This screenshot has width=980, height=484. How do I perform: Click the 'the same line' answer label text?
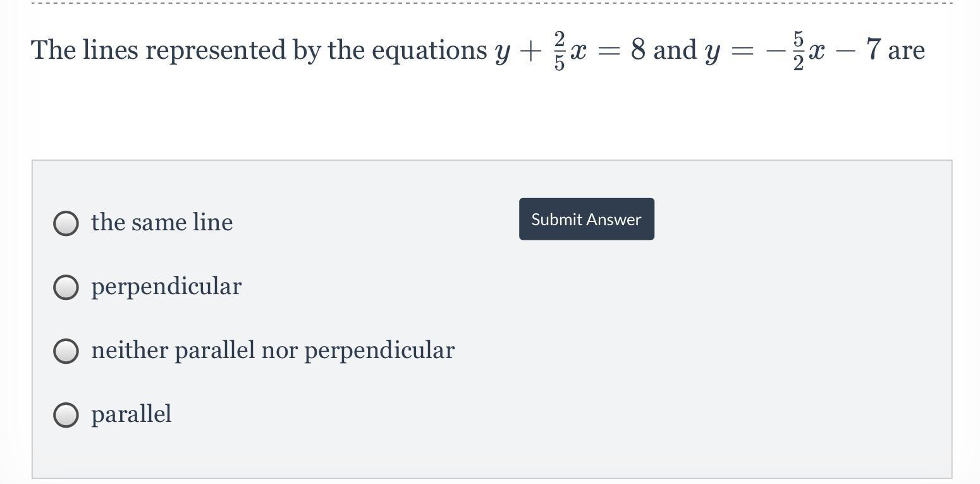coord(162,222)
